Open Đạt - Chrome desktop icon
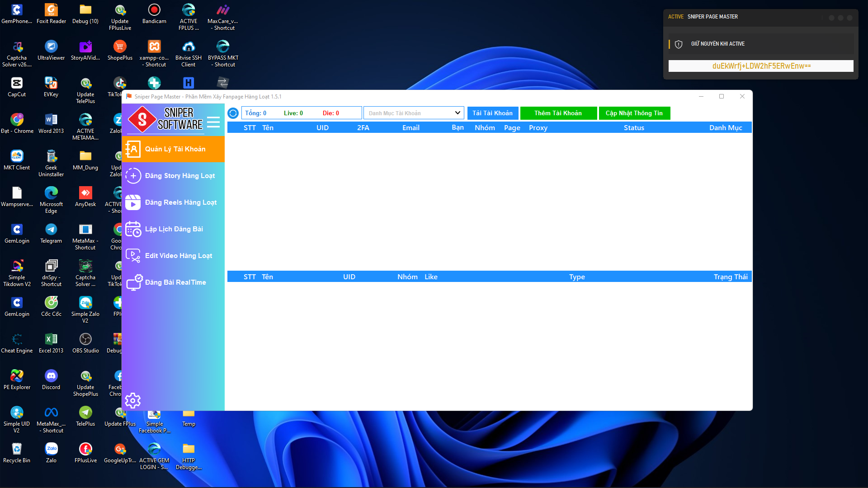This screenshot has height=488, width=868. click(17, 124)
